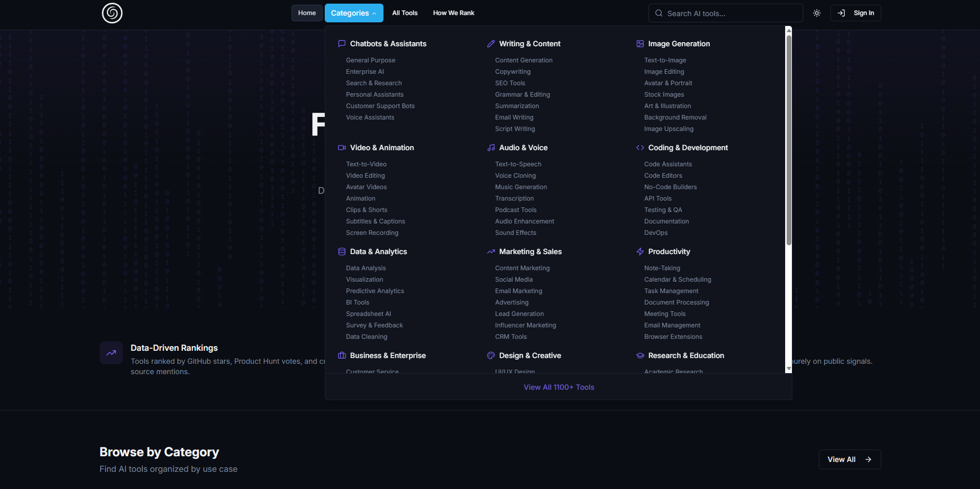Click the code brackets icon for Coding & Development
The height and width of the screenshot is (489, 980).
point(640,148)
